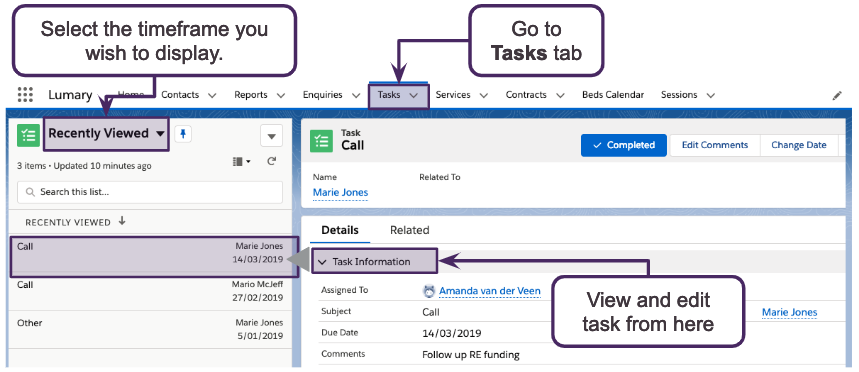Open Amanda van der Veen user link
The image size is (859, 372).
[490, 291]
